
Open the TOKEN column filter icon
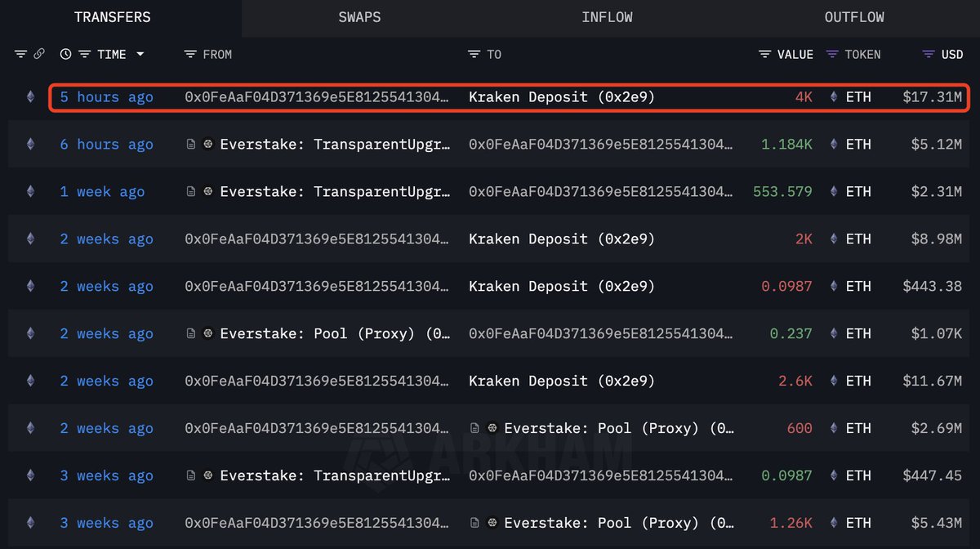[832, 54]
